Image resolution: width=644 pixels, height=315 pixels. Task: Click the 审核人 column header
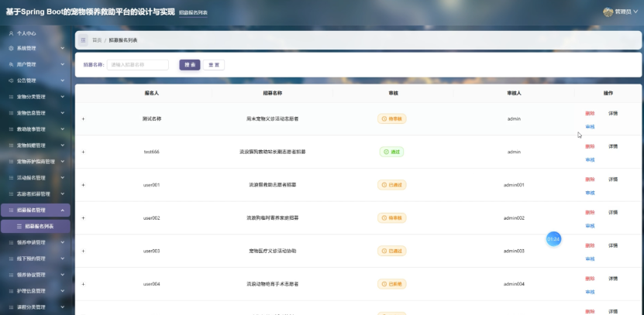(514, 94)
